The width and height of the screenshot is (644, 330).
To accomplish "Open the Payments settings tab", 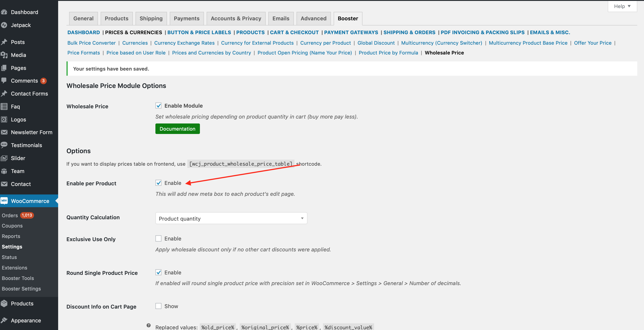I will 186,19.
